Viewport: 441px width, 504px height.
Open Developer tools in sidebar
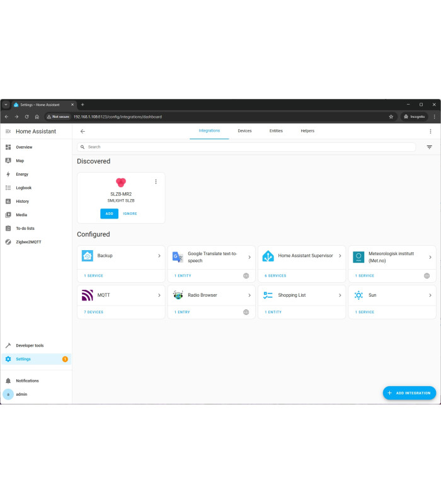[x=30, y=345]
